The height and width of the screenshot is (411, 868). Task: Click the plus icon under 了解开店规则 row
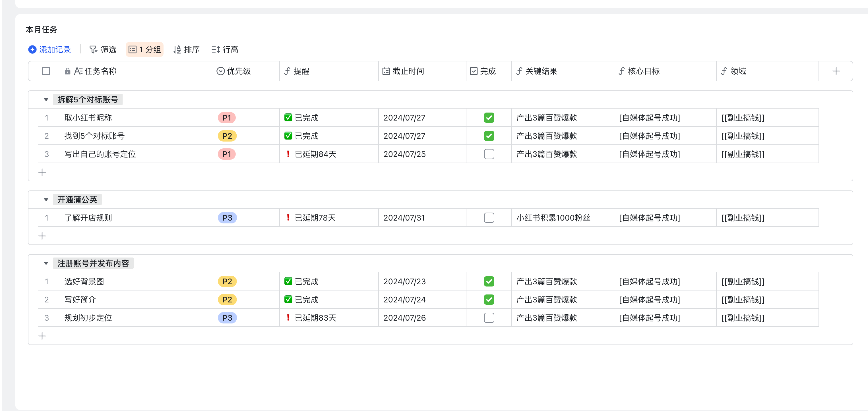tap(42, 236)
